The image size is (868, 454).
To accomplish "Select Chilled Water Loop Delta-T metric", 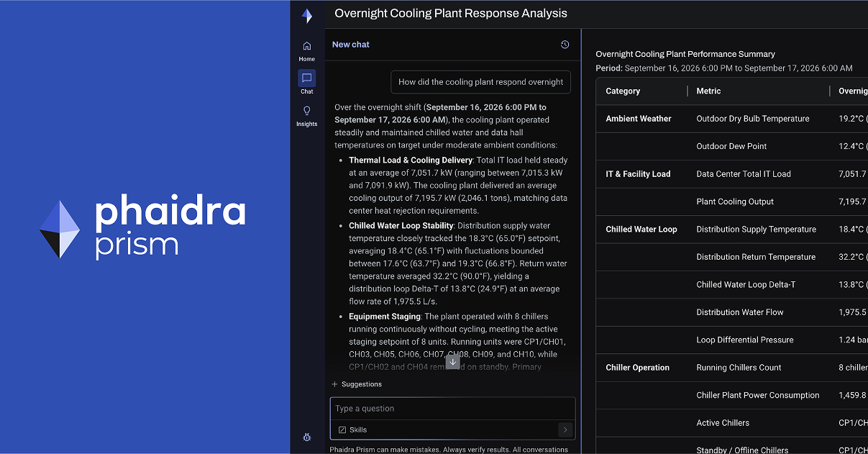I will [x=746, y=285].
